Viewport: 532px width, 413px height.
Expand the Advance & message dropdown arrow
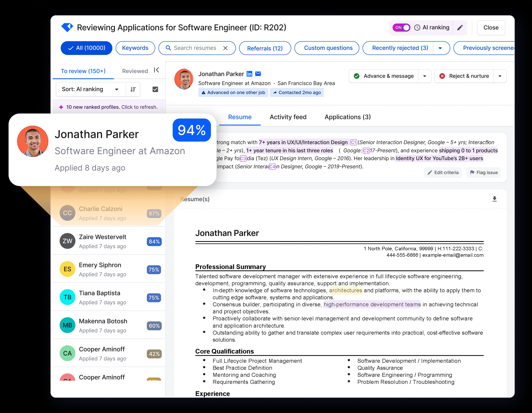tap(425, 76)
